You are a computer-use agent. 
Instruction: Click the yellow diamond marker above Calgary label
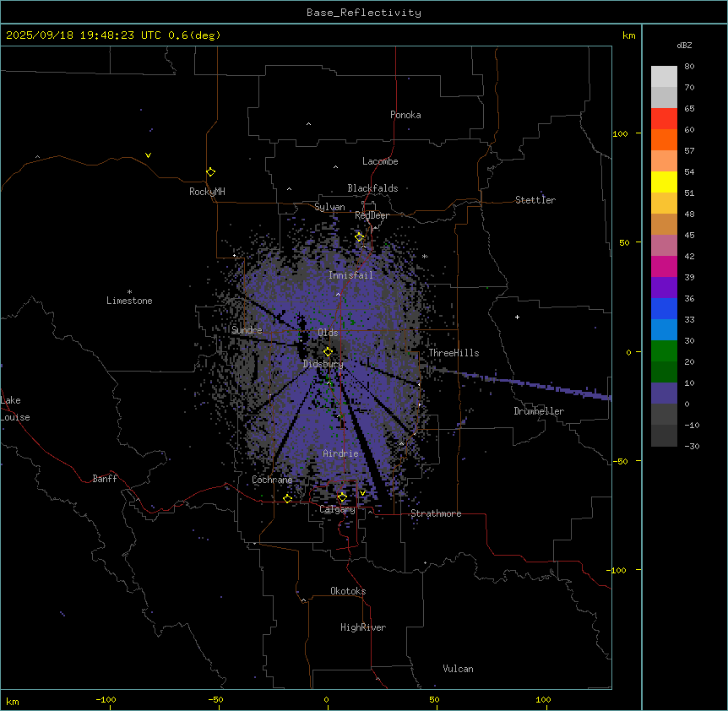click(342, 497)
